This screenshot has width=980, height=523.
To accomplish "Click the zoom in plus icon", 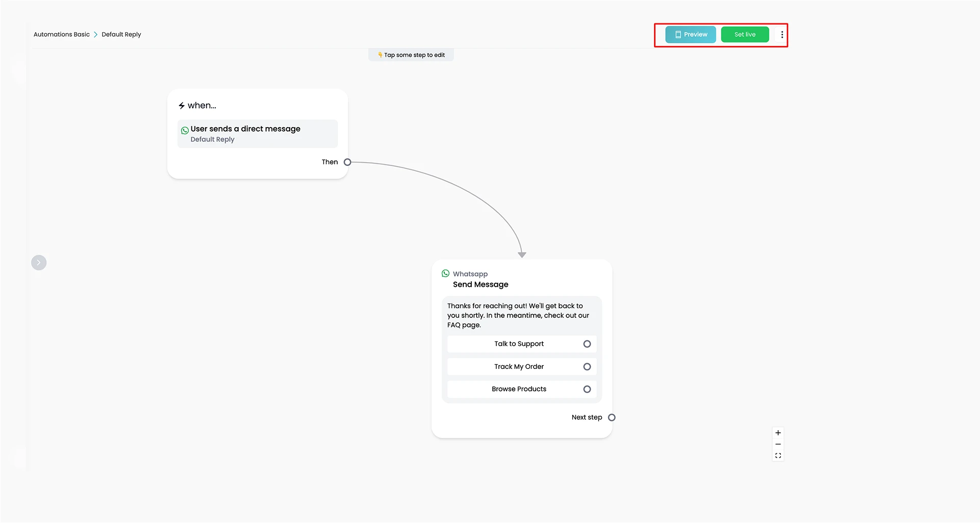I will (778, 433).
